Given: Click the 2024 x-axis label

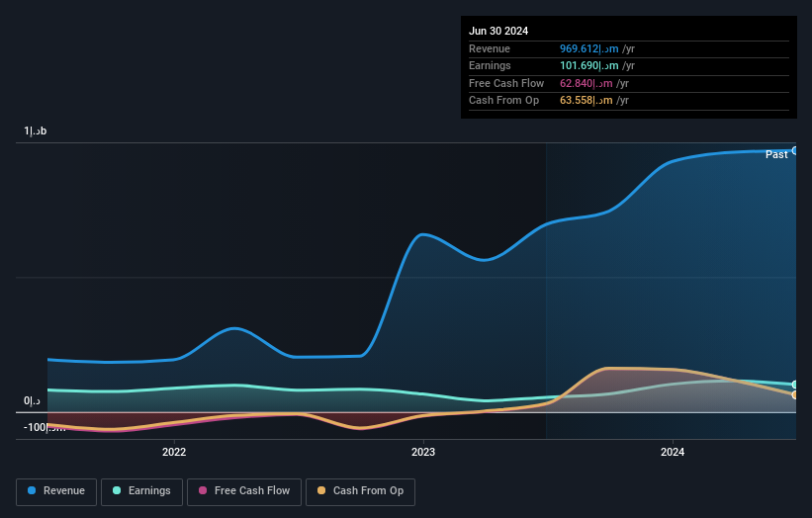Looking at the screenshot, I should click(x=673, y=452).
